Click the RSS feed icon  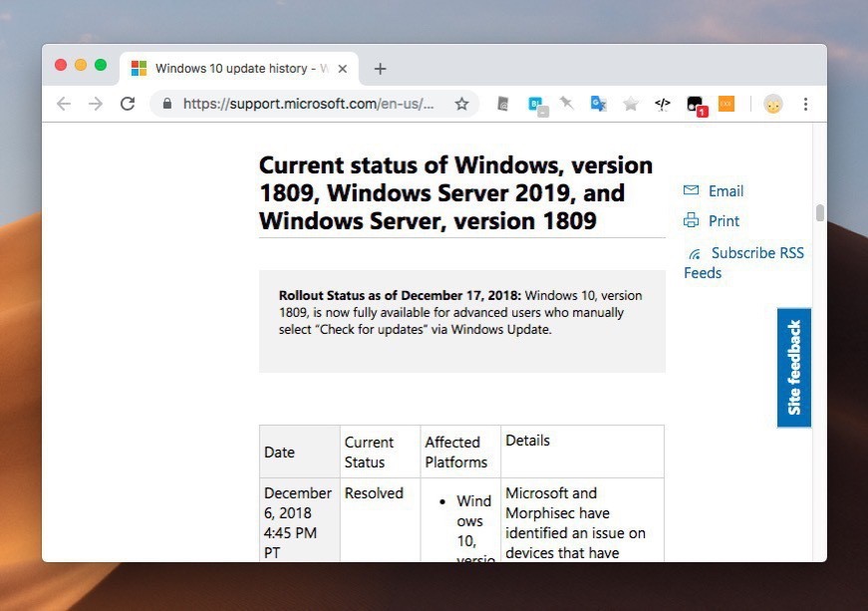[x=695, y=254]
